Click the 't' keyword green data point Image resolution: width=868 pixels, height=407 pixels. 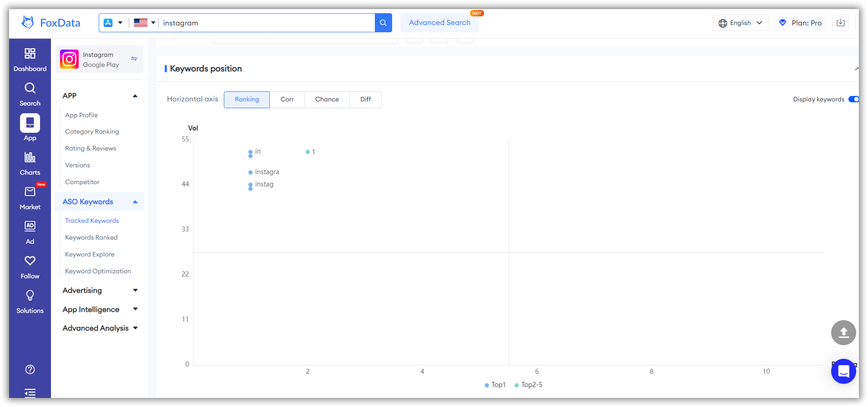[308, 152]
